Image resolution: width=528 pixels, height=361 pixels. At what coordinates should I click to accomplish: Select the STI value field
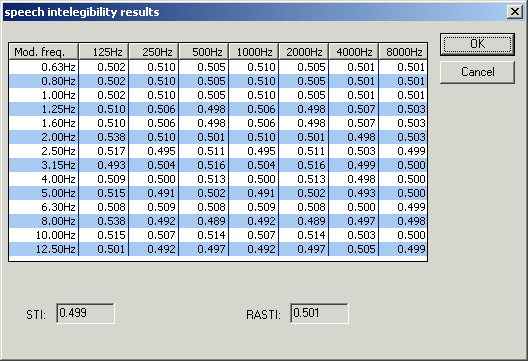[86, 313]
